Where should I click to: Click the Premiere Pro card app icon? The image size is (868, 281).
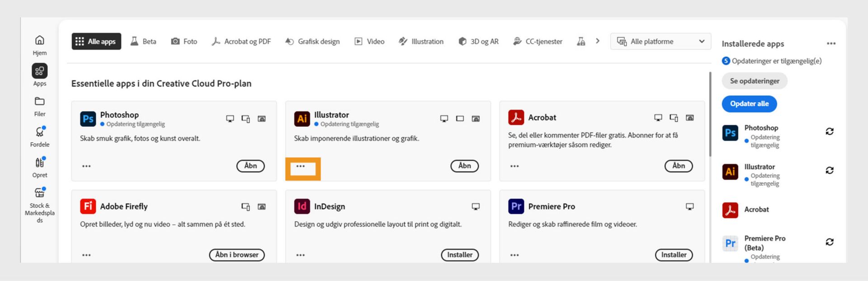pyautogui.click(x=516, y=206)
